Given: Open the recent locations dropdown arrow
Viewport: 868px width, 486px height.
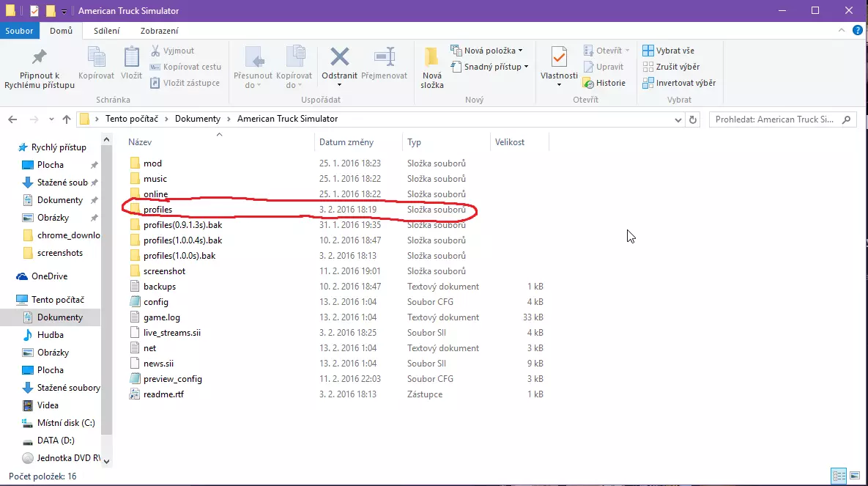Looking at the screenshot, I should coord(51,119).
